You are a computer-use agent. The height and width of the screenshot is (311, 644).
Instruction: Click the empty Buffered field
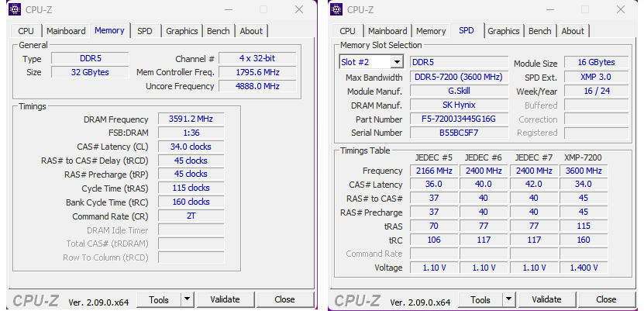tap(597, 105)
